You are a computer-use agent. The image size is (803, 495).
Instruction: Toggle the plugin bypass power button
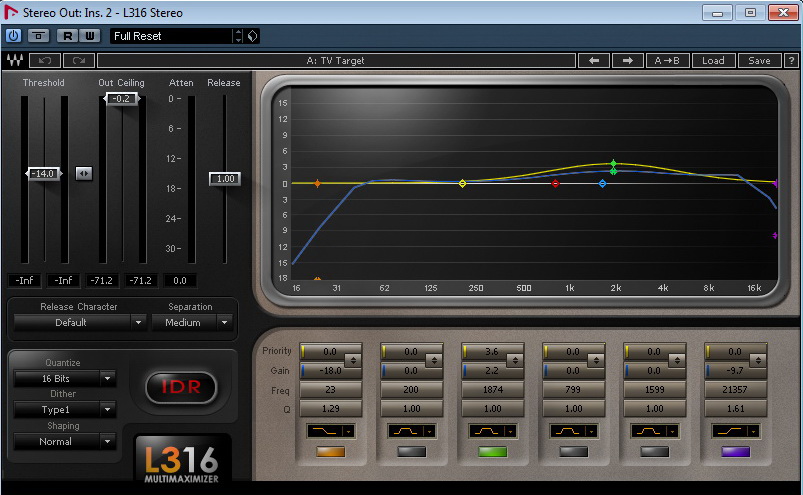pos(13,36)
